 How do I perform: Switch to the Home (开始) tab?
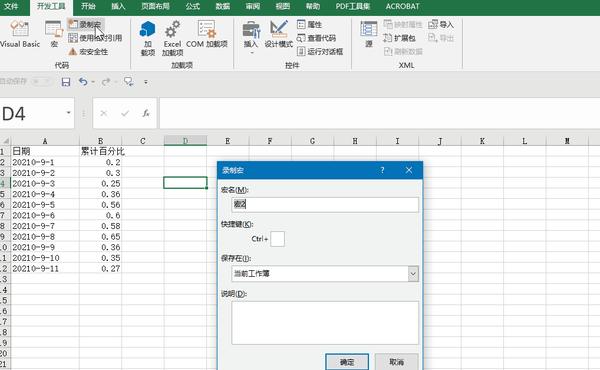(88, 7)
